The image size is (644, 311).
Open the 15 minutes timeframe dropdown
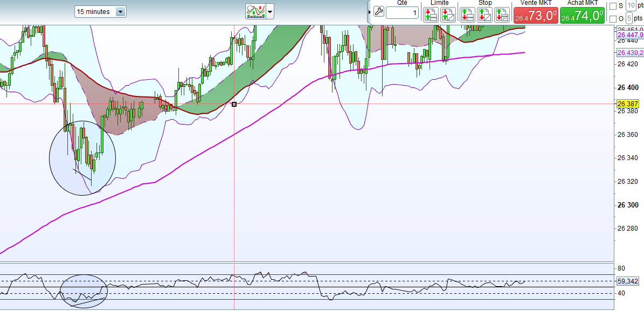click(x=100, y=11)
